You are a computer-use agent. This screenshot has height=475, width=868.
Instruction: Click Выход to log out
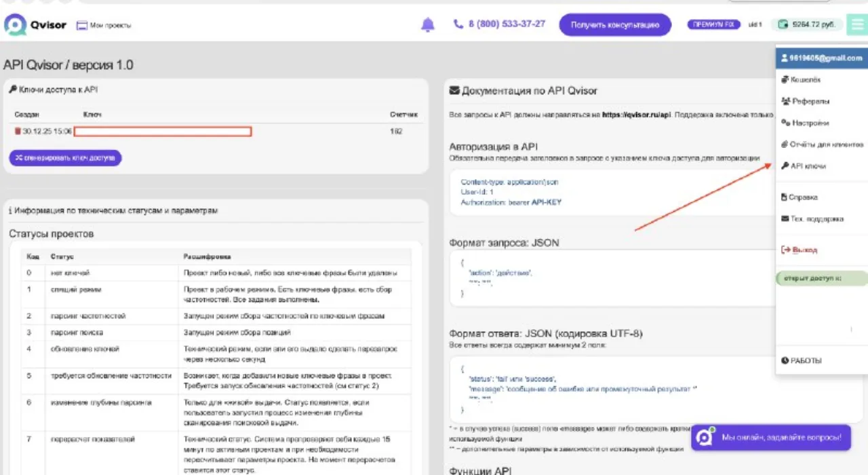coord(800,250)
